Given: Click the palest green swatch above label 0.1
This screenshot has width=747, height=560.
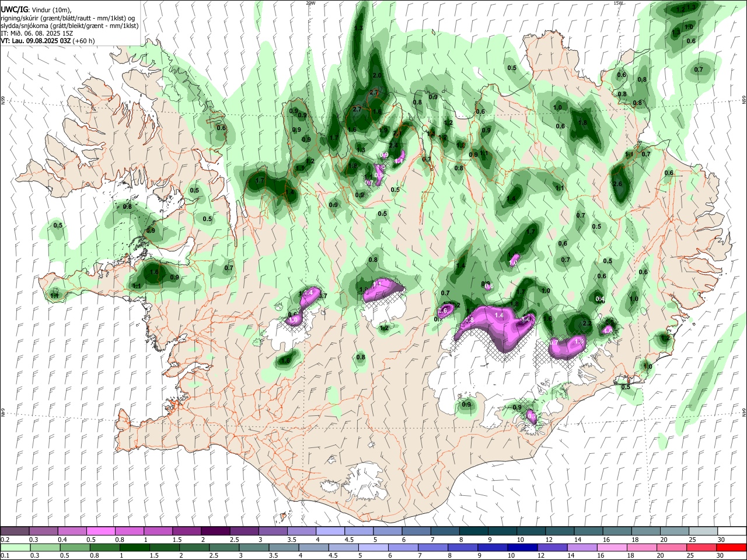Looking at the screenshot, I should click(x=15, y=547).
